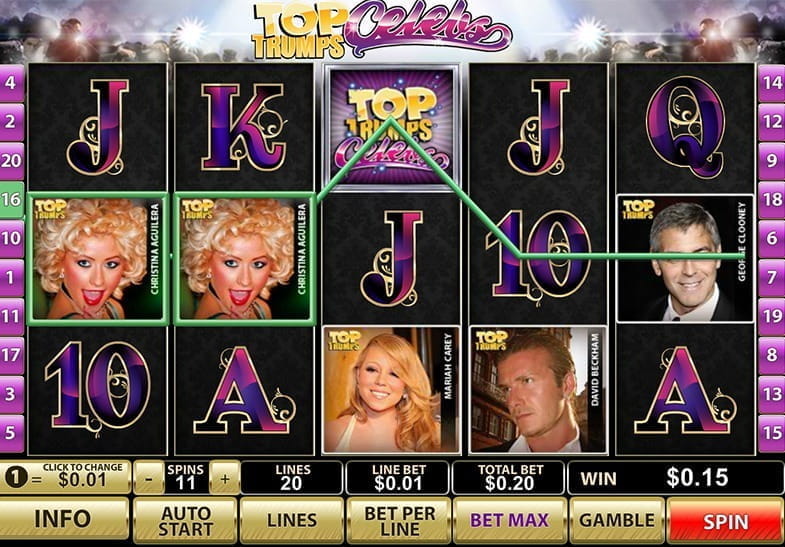785x547 pixels.
Task: Change coin value via $0.01 chip
Action: pos(65,477)
